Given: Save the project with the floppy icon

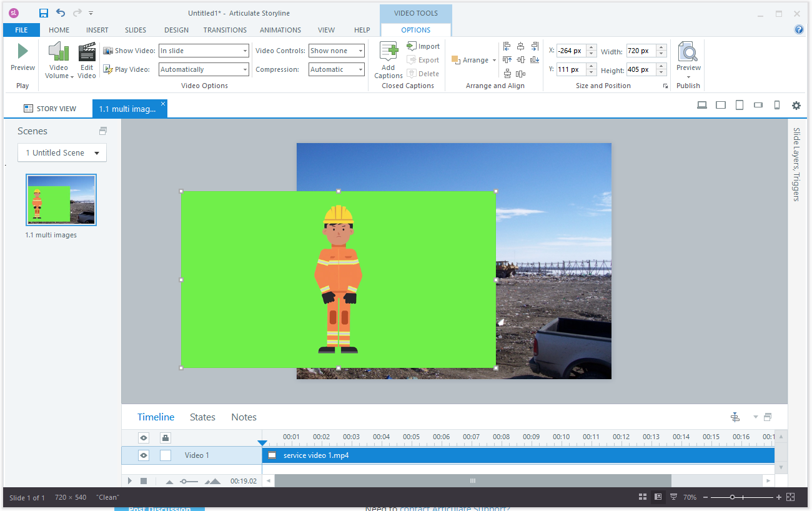Looking at the screenshot, I should point(44,13).
